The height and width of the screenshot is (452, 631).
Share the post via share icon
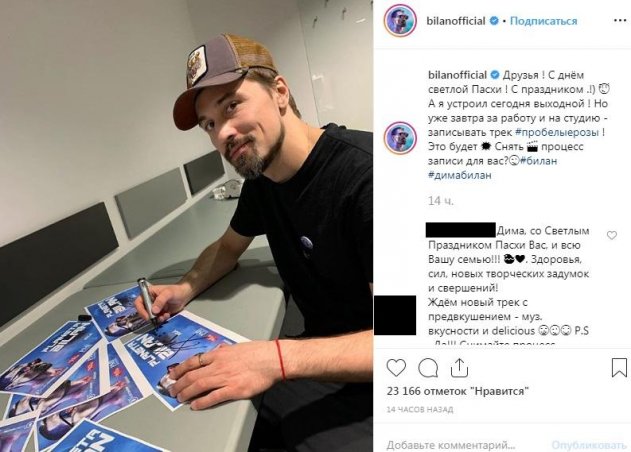459,367
